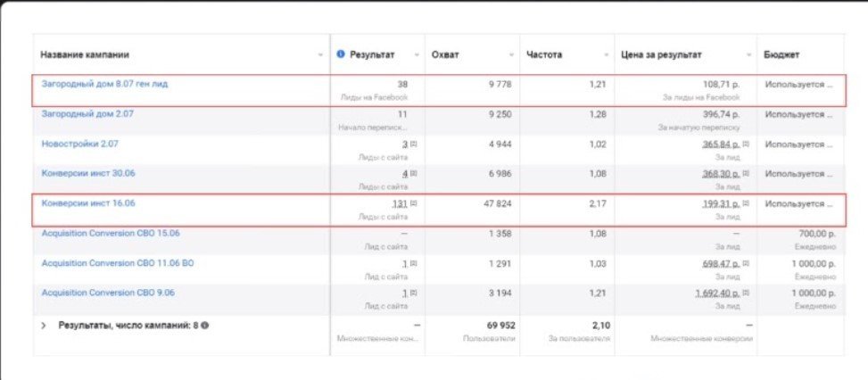Click footnote icon next to 1 692,40 р. price
The width and height of the screenshot is (868, 380).
pyautogui.click(x=747, y=293)
